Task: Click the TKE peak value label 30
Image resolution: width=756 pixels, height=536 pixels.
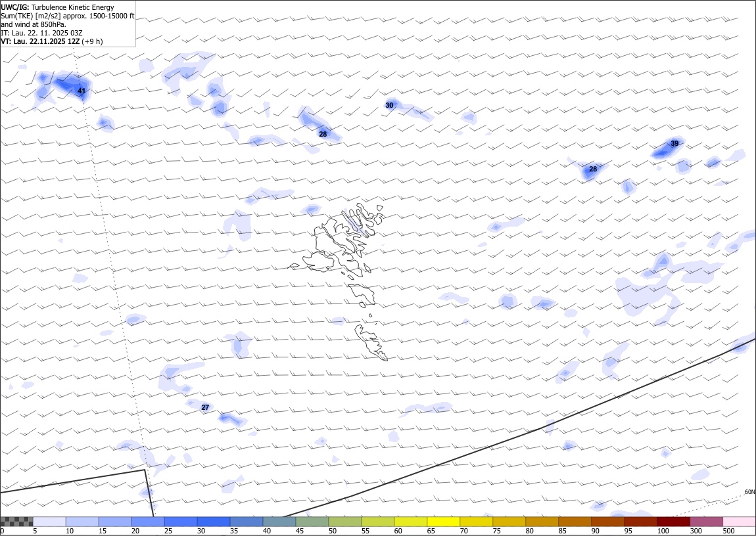Action: click(390, 106)
